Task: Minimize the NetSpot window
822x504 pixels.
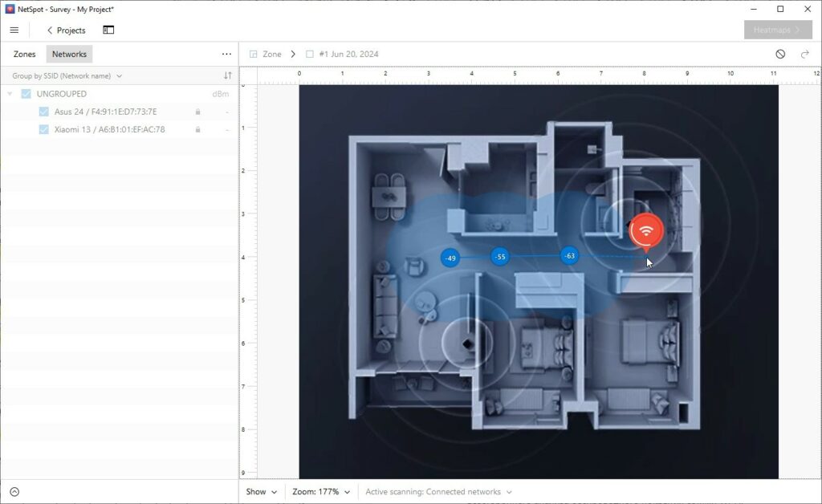Action: [753, 9]
